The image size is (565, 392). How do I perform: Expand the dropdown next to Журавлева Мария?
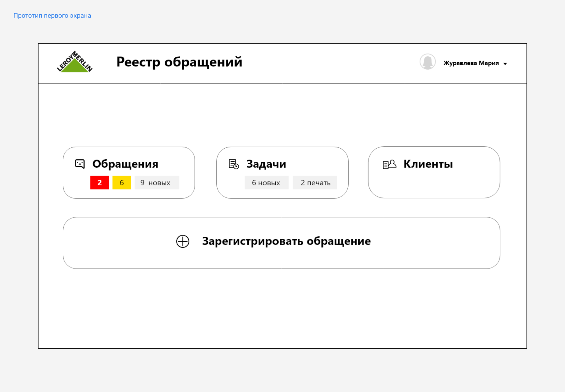point(505,64)
